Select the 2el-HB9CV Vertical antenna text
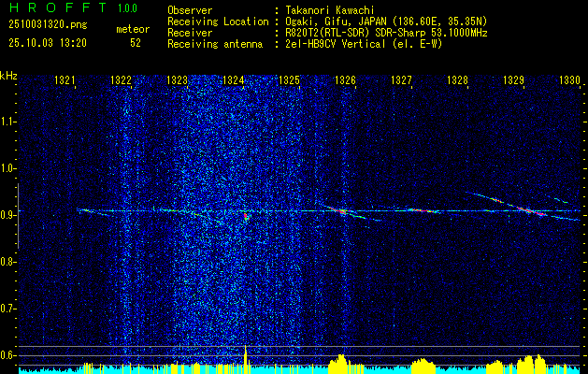 pyautogui.click(x=363, y=44)
